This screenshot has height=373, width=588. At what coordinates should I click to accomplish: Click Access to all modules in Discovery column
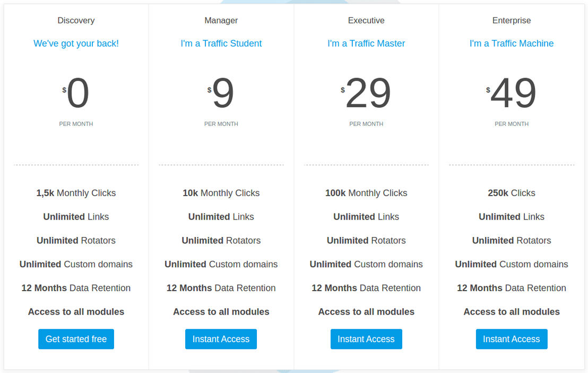(x=76, y=312)
